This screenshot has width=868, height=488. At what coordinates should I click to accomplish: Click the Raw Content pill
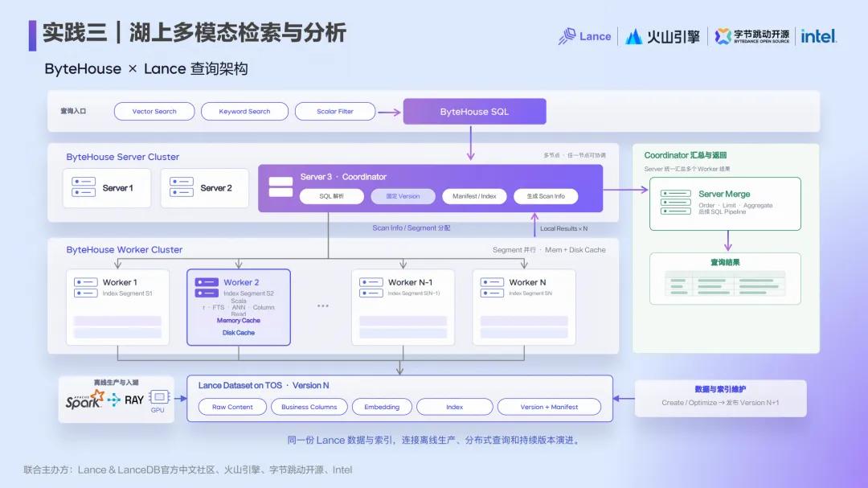click(232, 407)
